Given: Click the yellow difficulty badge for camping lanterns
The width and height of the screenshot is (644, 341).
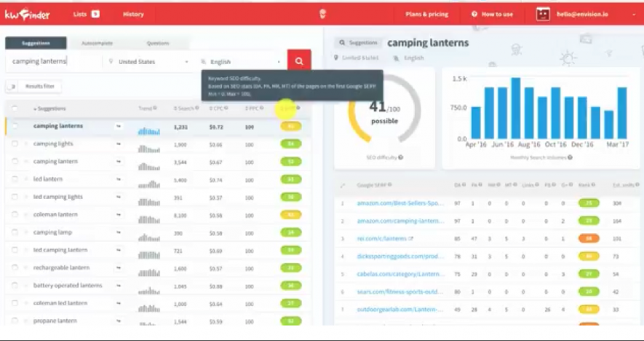Looking at the screenshot, I should coord(291,126).
